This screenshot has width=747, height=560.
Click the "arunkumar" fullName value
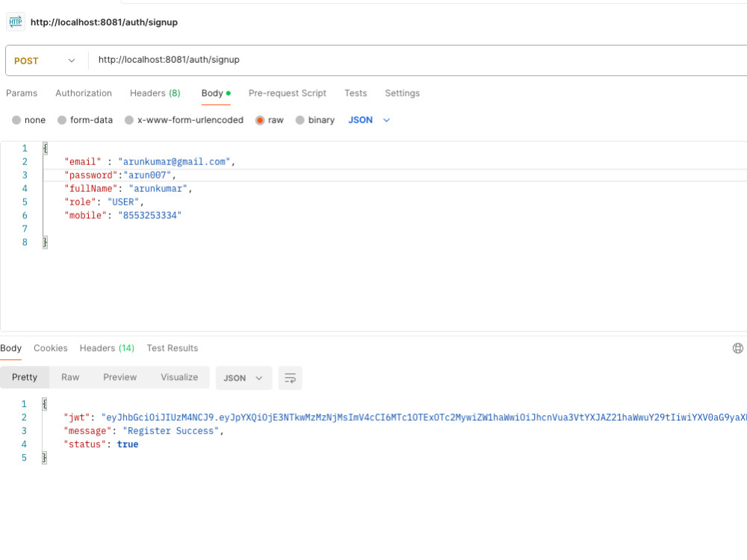click(x=158, y=189)
